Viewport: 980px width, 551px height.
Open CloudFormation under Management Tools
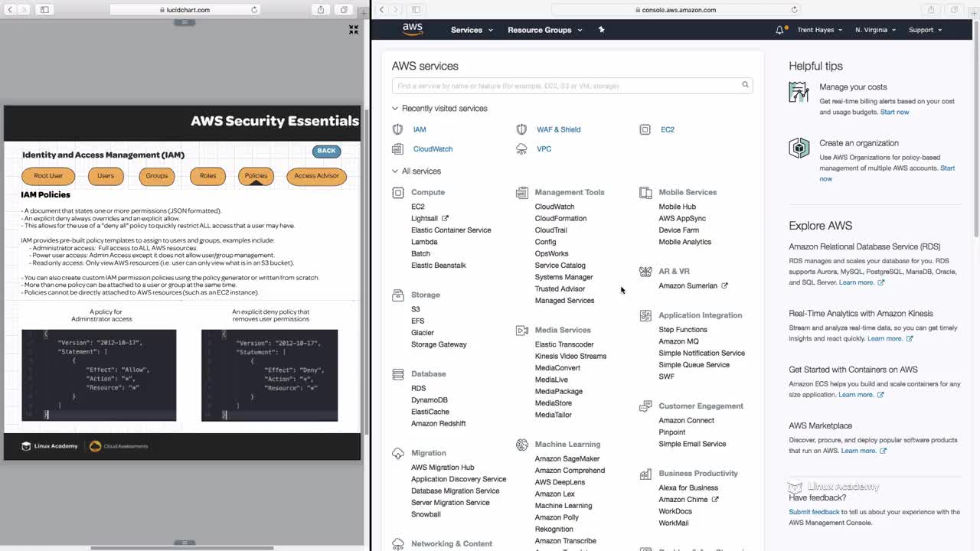(560, 218)
